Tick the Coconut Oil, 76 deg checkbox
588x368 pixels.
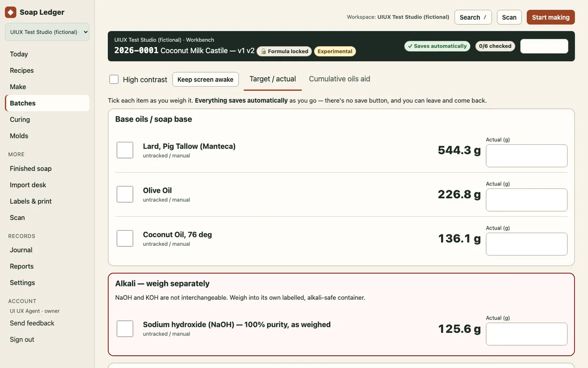click(x=125, y=238)
